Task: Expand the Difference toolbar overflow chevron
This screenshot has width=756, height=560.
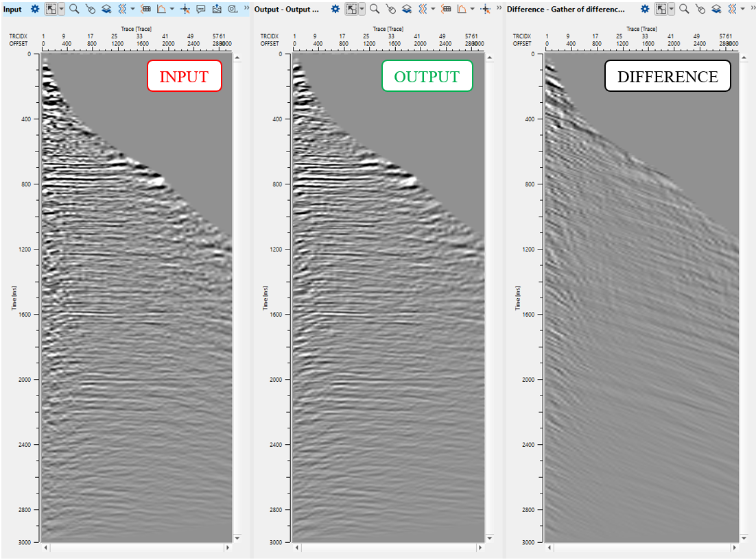Action: tap(751, 9)
